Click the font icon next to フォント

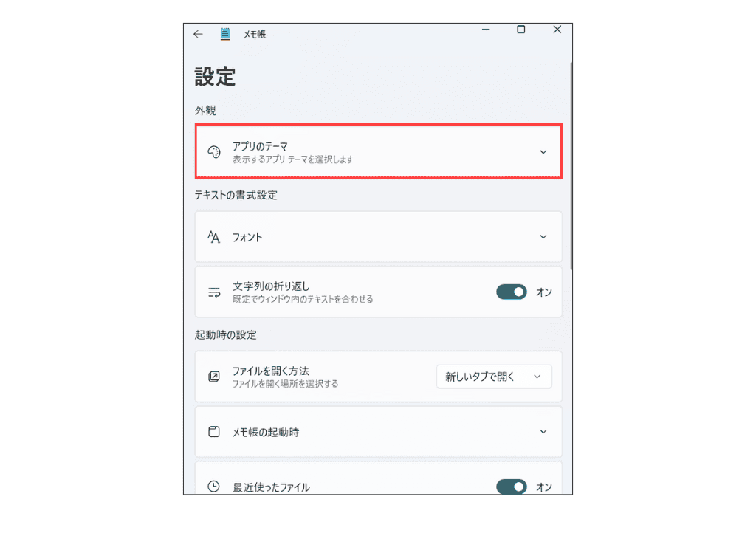pyautogui.click(x=213, y=237)
